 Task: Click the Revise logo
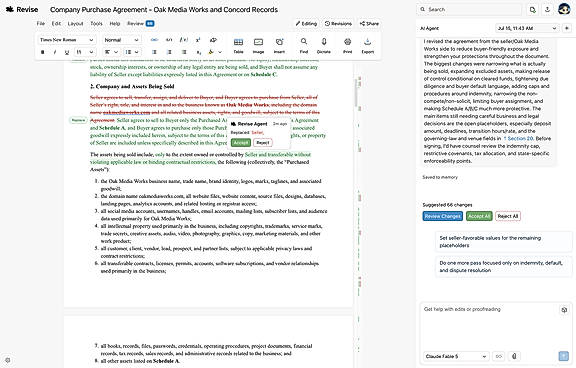(22, 10)
